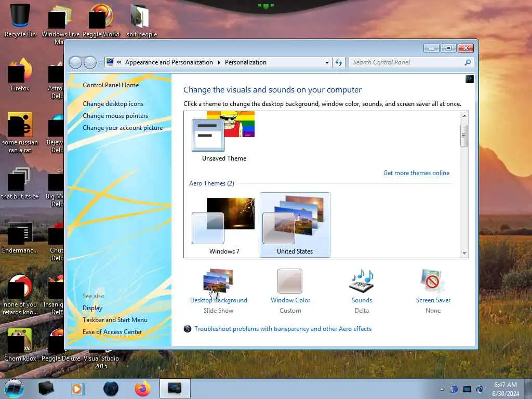The image size is (532, 399).
Task: Go back with the navigation Back button
Action: pyautogui.click(x=75, y=62)
